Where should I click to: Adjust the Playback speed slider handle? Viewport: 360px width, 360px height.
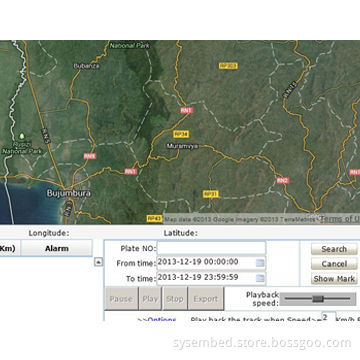[x=318, y=299]
